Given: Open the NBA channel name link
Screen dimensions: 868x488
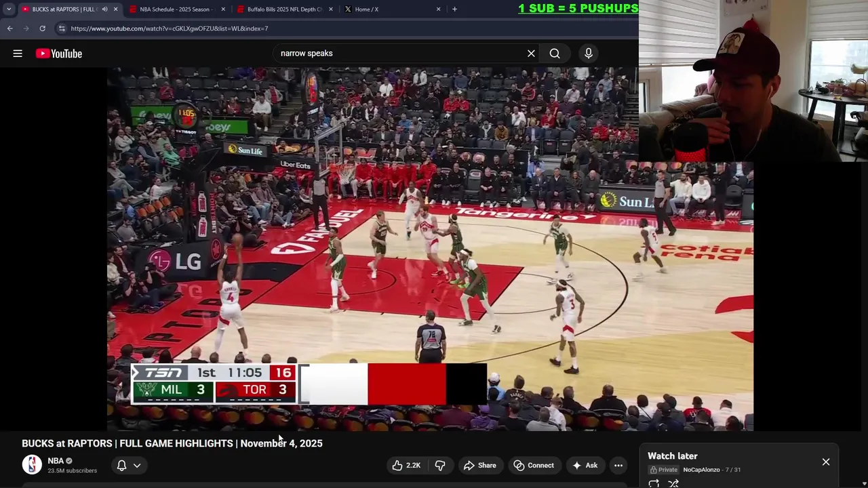Looking at the screenshot, I should pos(56,461).
